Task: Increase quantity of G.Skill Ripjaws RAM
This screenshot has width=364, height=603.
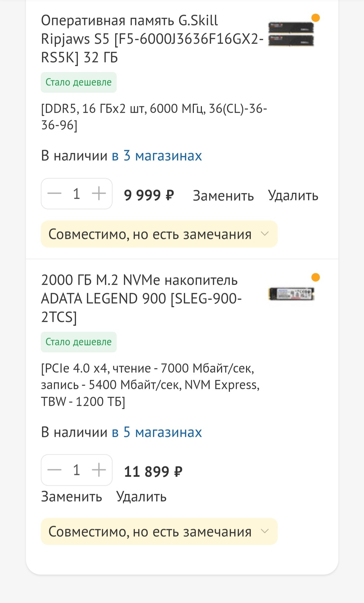Action: click(99, 194)
